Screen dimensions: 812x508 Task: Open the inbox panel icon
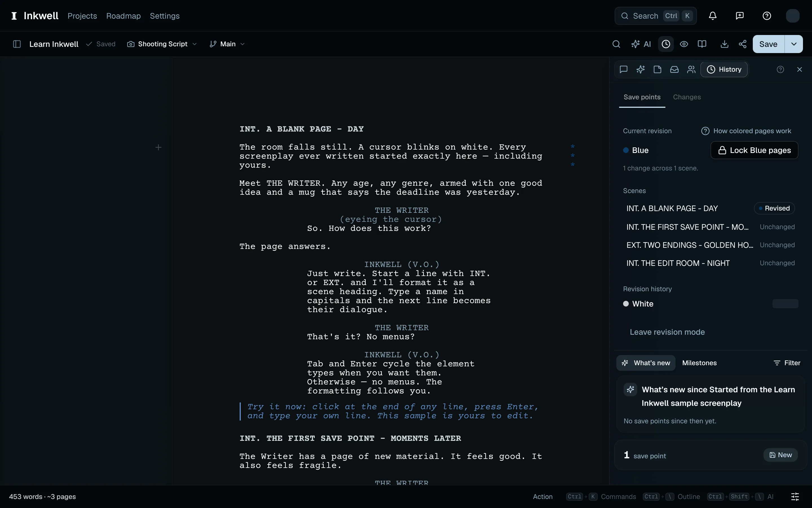coord(674,69)
